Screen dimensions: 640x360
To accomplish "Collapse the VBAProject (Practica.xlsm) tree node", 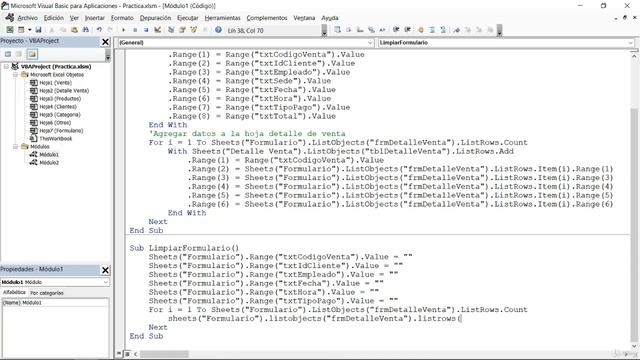I will point(7,66).
